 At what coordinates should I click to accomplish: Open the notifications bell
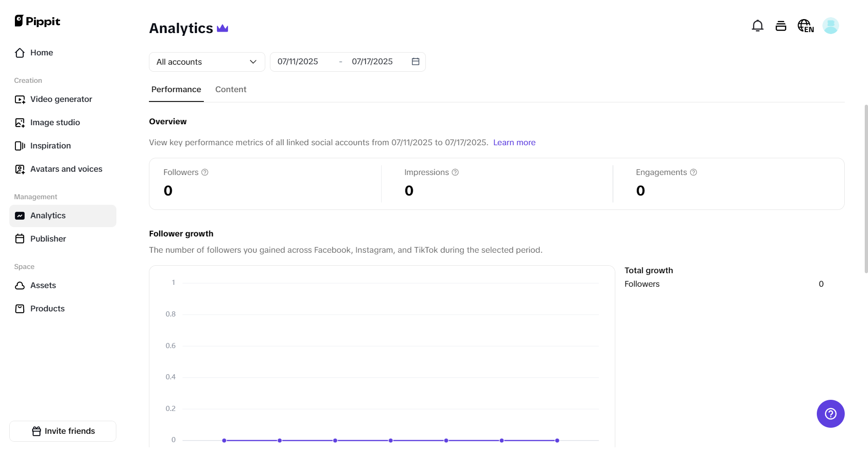click(757, 26)
